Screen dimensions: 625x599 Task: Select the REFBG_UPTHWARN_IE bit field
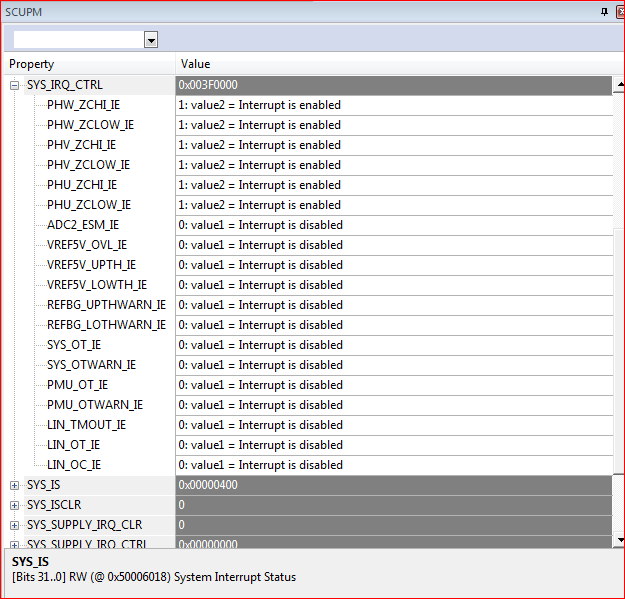[106, 304]
